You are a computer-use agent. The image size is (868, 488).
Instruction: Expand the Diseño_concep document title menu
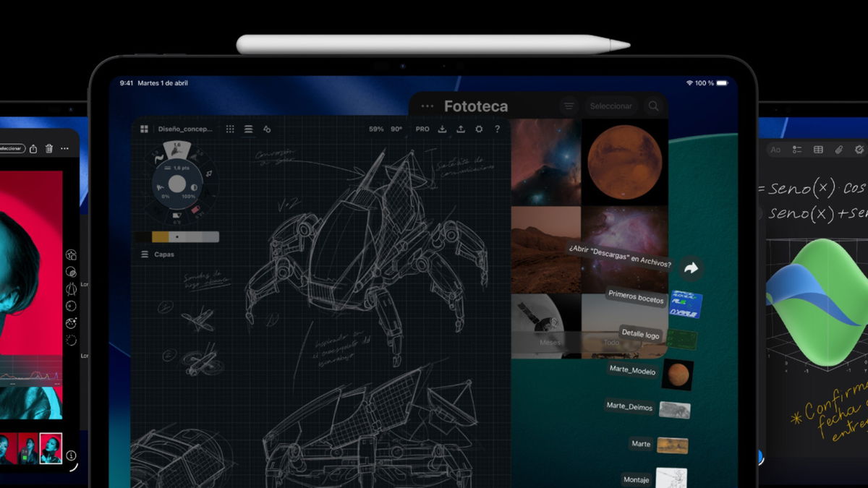tap(187, 129)
